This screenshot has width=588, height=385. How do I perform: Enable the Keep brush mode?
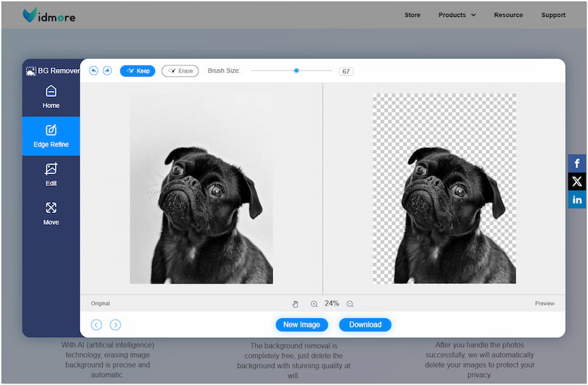(x=137, y=71)
